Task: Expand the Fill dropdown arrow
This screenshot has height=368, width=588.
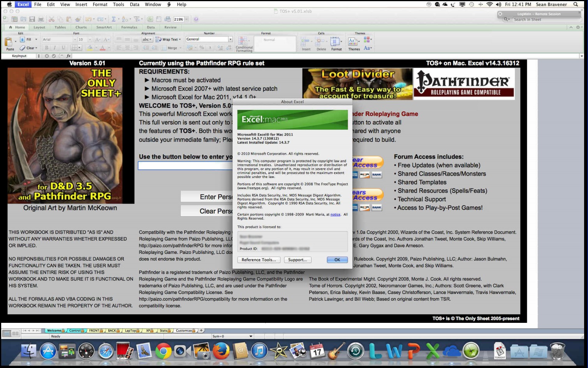Action: click(x=36, y=39)
